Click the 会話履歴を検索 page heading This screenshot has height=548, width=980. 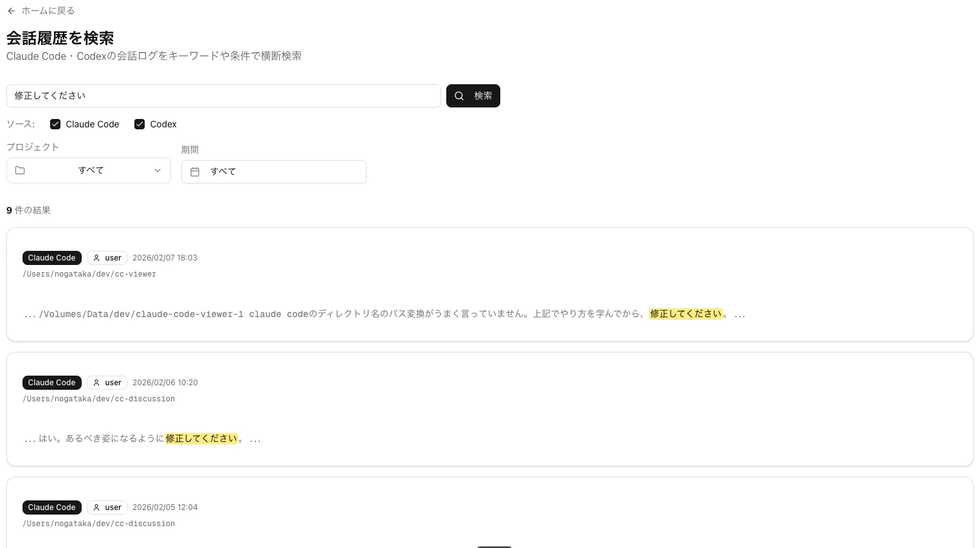click(60, 38)
